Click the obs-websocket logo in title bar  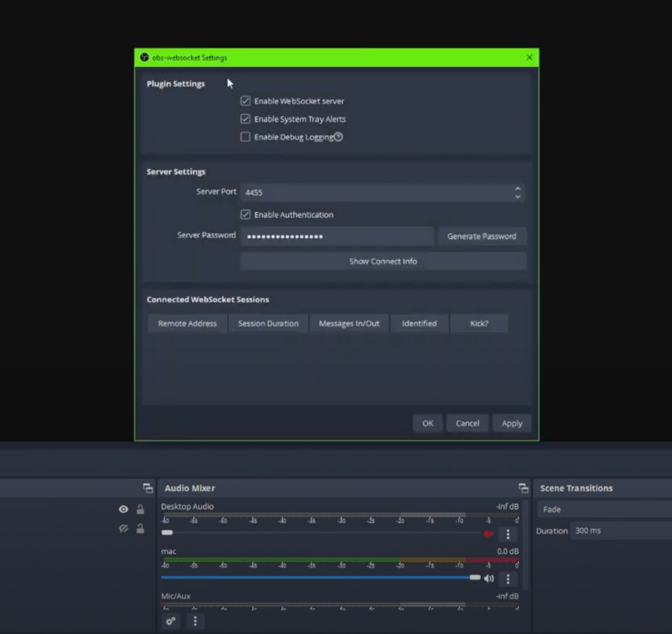(144, 57)
